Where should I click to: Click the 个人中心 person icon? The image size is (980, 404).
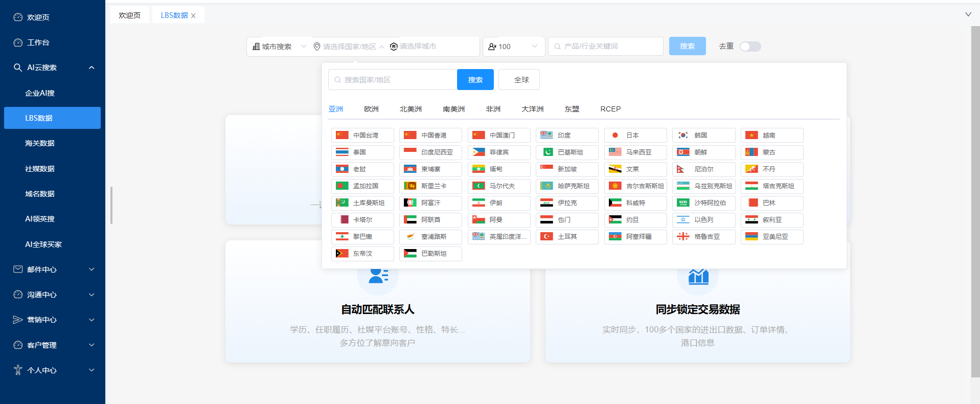[x=18, y=370]
